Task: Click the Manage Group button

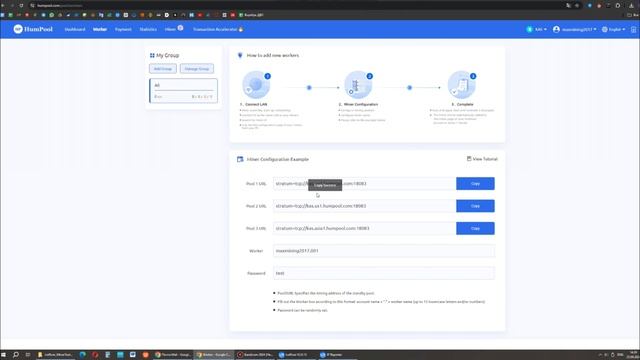Action: coord(197,69)
